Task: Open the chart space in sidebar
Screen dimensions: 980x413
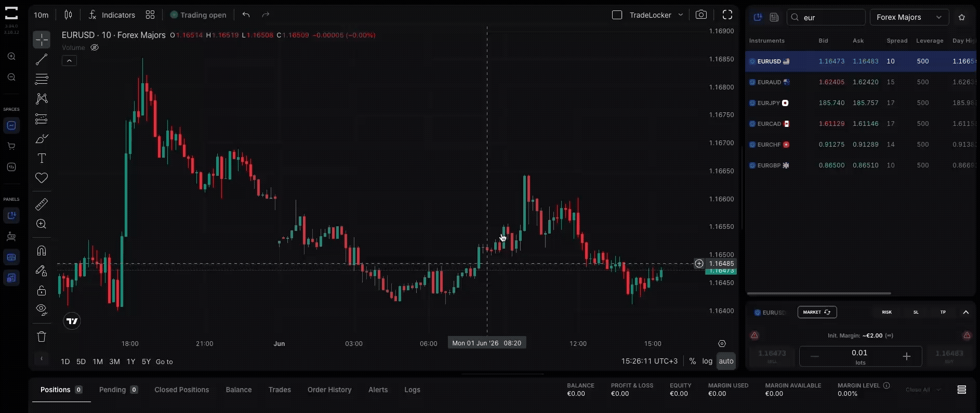Action: coord(11,125)
